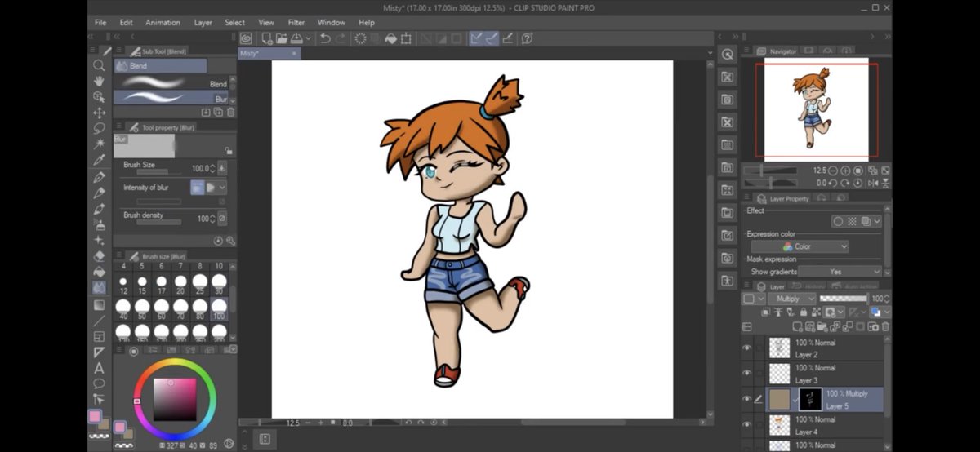Select the Eraser tool

coord(99,256)
